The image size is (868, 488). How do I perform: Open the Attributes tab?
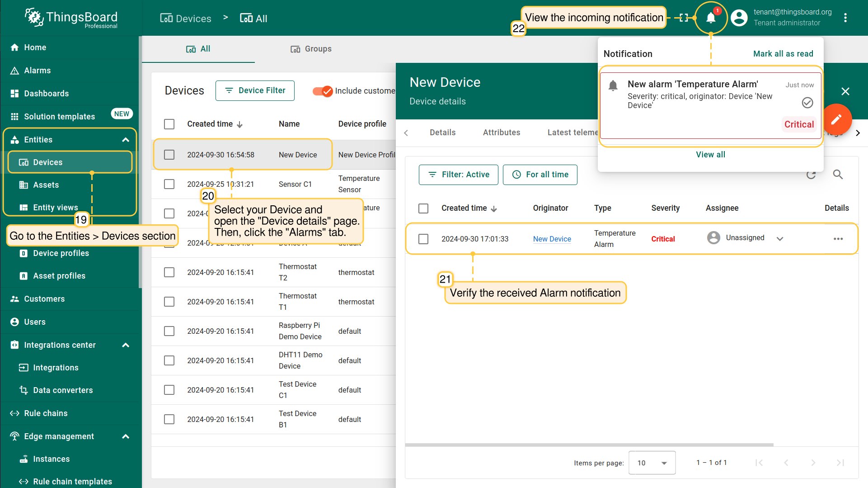[x=501, y=133]
